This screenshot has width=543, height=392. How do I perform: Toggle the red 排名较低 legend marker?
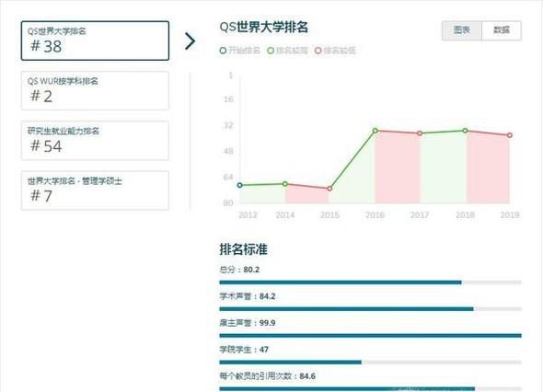coord(318,51)
